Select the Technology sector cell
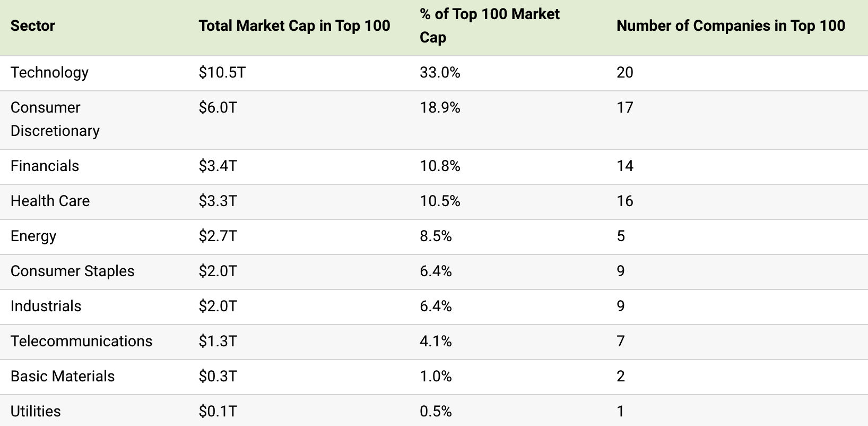868x426 pixels. [49, 72]
